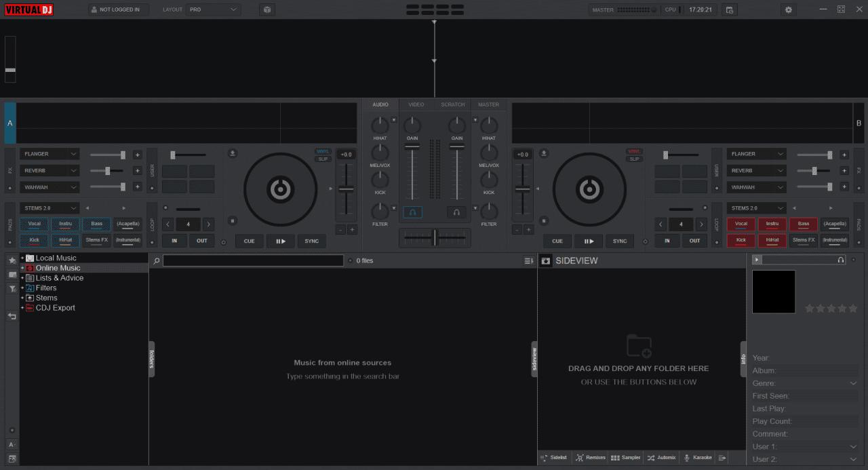868x470 pixels.
Task: Expand the Local Music tree item
Action: pyautogui.click(x=21, y=257)
